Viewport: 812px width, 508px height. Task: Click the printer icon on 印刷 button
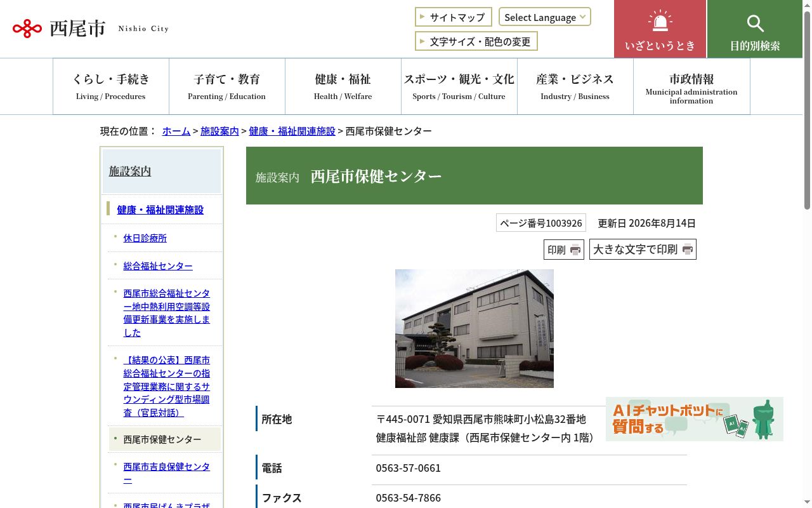575,250
